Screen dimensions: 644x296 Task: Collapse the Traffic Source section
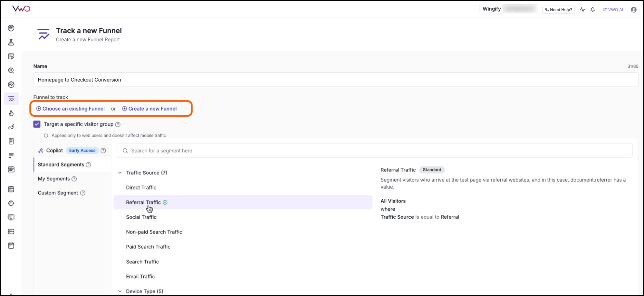pos(120,173)
